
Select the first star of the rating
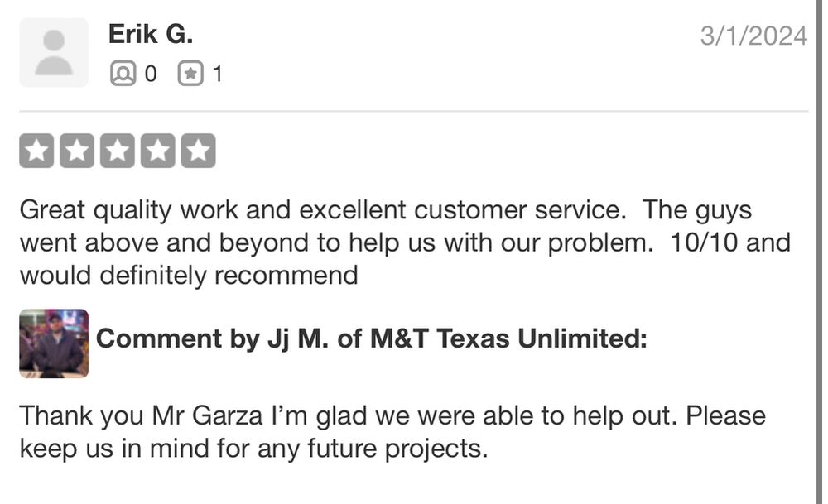[x=36, y=150]
